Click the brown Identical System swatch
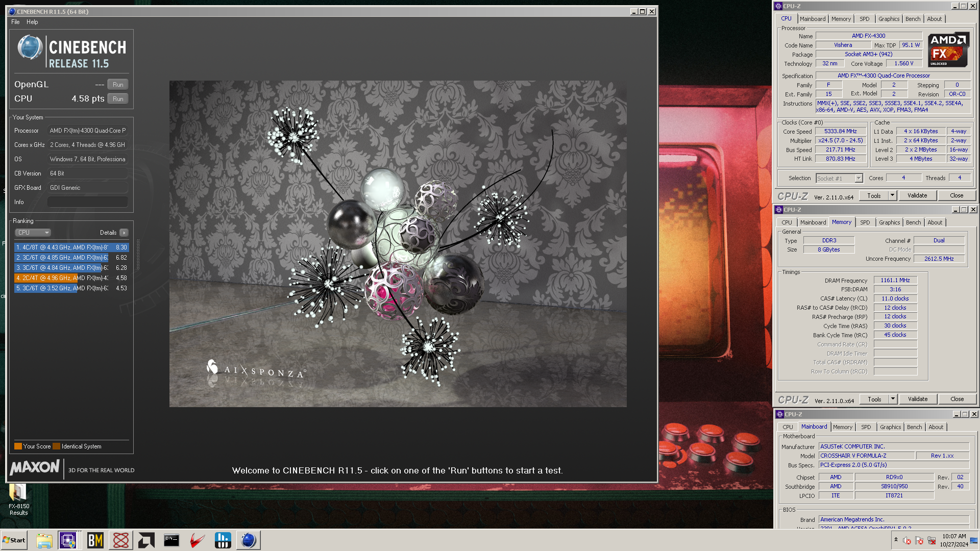 (x=57, y=446)
